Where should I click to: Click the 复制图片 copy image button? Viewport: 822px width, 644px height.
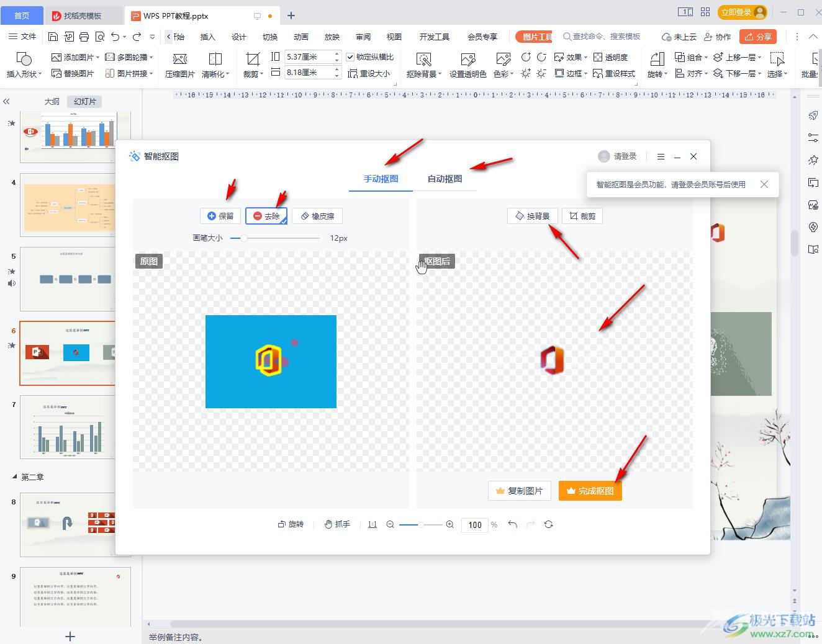520,491
